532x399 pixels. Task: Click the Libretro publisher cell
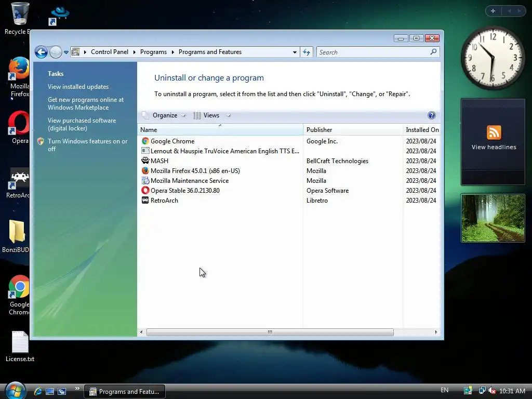317,201
